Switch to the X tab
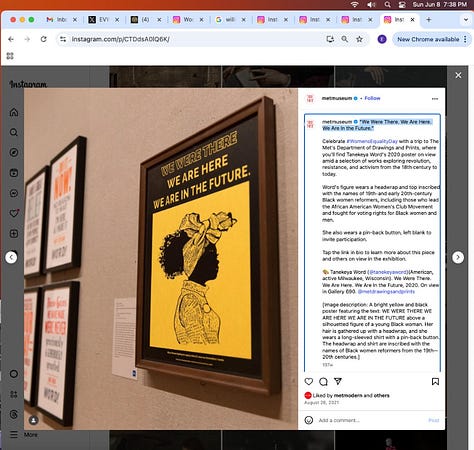474x450 pixels. click(99, 20)
